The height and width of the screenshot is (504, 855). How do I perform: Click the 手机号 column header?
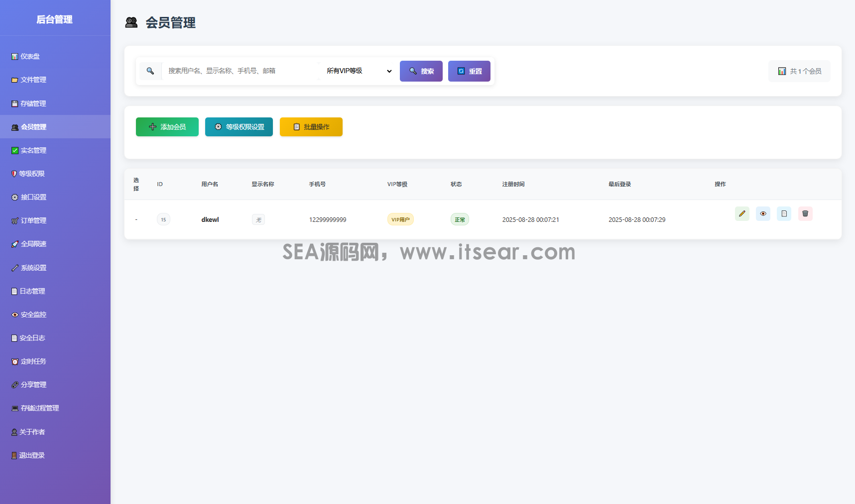(317, 184)
